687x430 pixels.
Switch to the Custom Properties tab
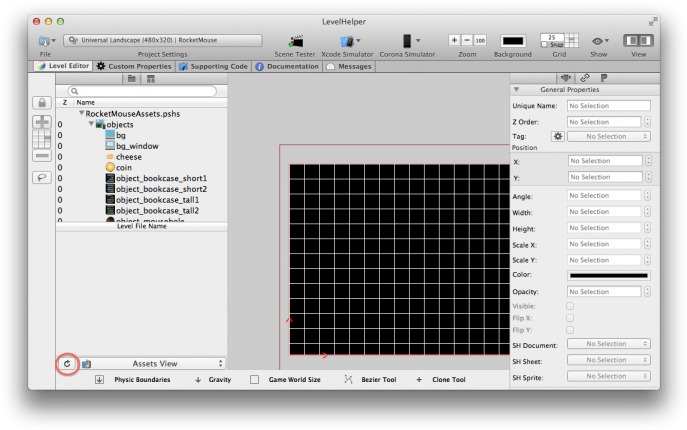click(x=133, y=66)
